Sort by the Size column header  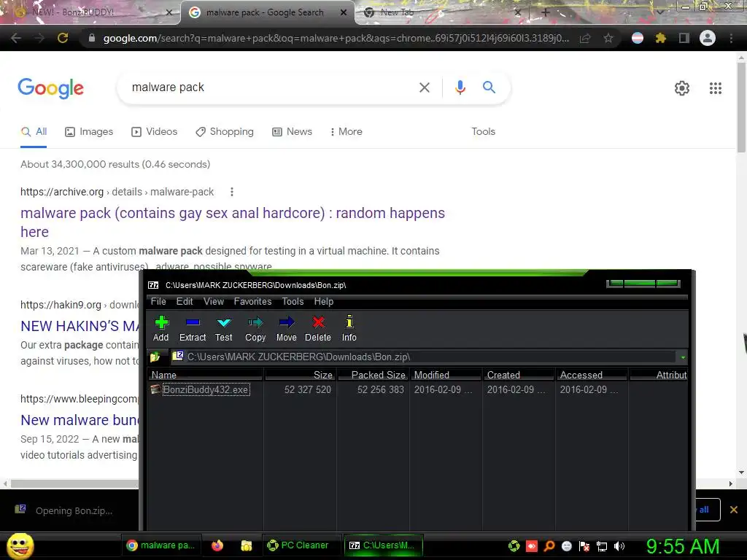click(300, 375)
